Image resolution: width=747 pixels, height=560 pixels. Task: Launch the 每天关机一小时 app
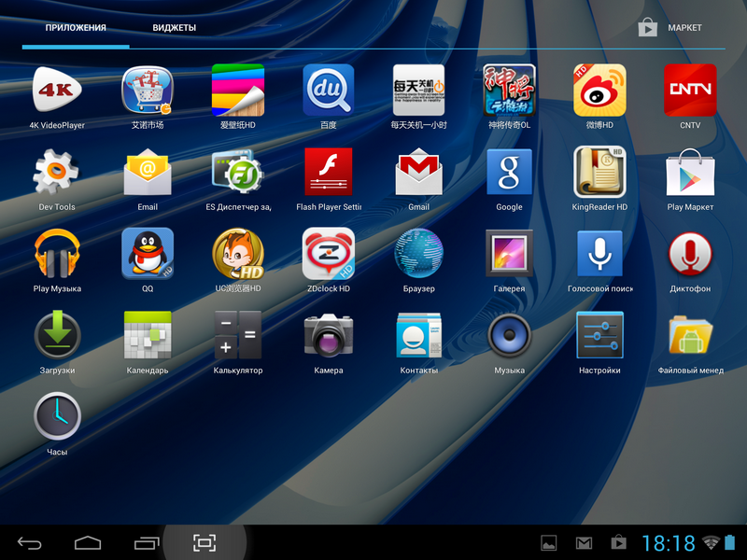pyautogui.click(x=418, y=91)
